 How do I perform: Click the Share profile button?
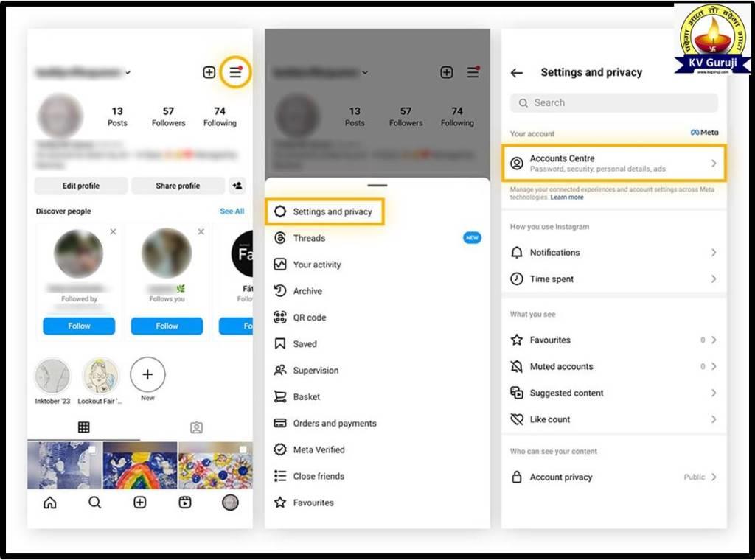tap(178, 186)
